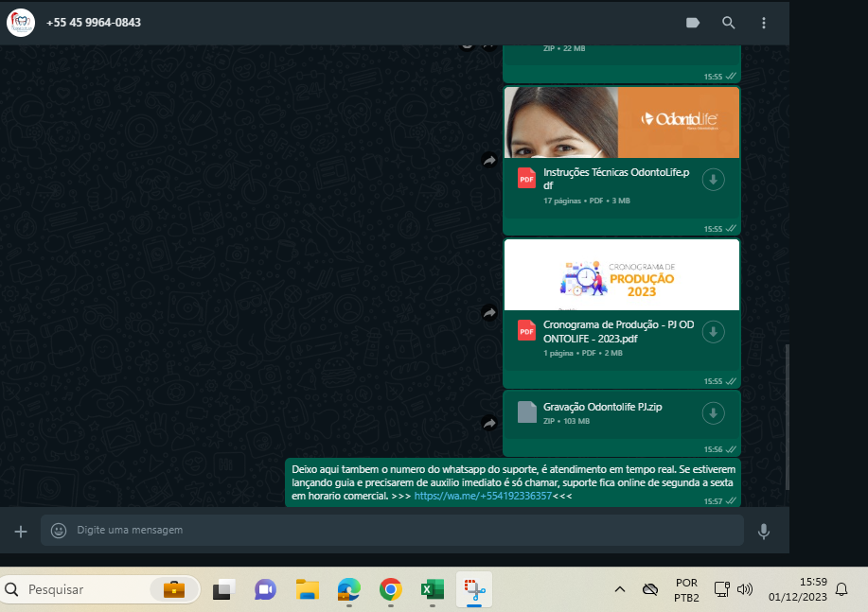Image resolution: width=868 pixels, height=612 pixels.
Task: Open the contact profile picture
Action: (x=20, y=23)
